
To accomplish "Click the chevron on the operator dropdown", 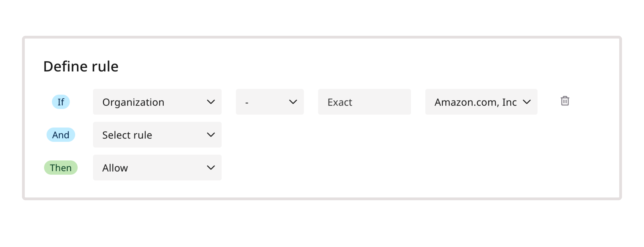I will 293,102.
